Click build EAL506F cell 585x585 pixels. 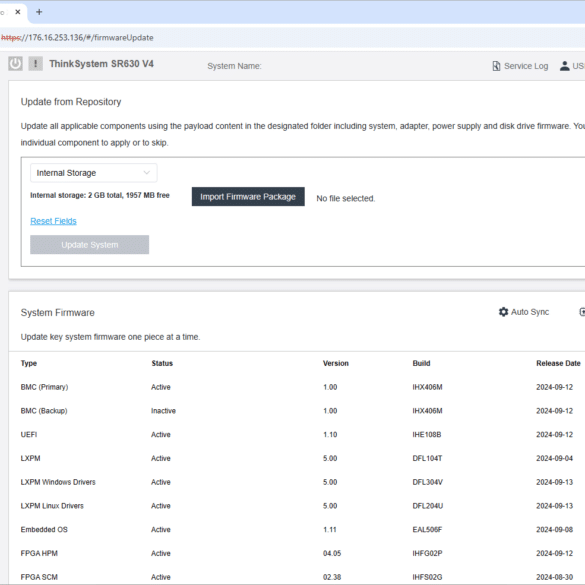427,529
